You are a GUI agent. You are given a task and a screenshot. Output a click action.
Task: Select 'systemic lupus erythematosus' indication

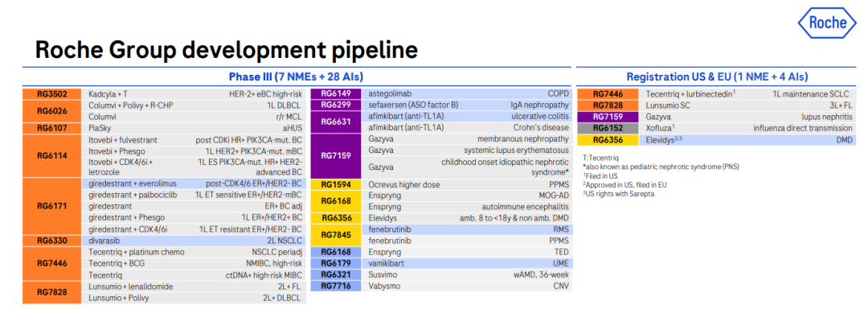click(516, 151)
